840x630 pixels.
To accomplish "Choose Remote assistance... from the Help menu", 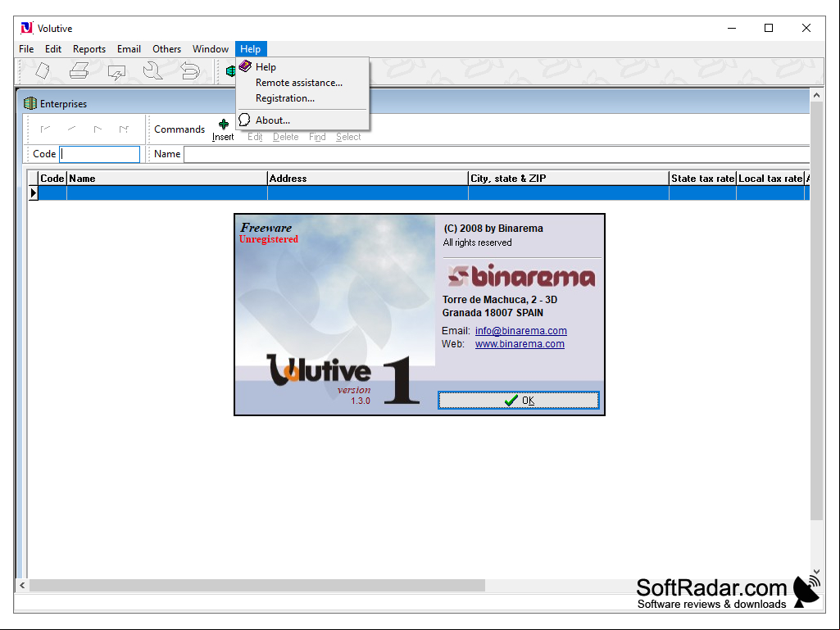I will 302,83.
